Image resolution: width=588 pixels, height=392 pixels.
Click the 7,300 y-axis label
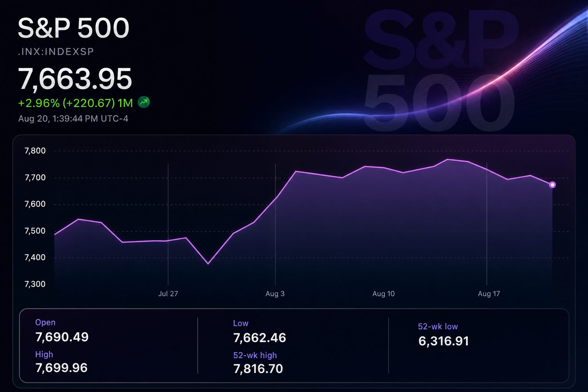click(35, 284)
